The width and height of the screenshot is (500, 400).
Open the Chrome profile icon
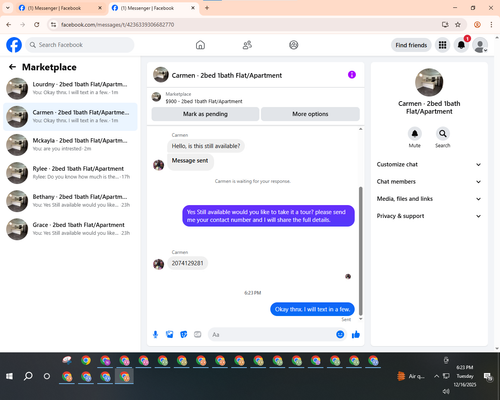click(477, 25)
